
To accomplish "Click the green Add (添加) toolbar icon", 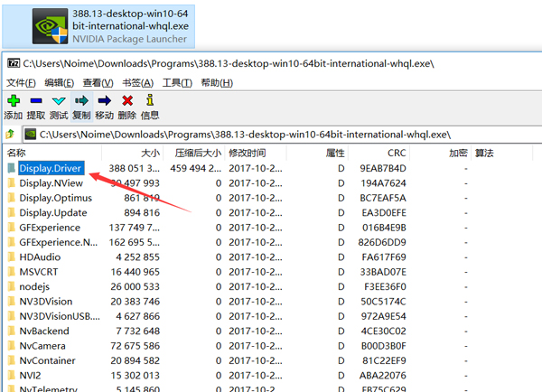I will pos(13,100).
